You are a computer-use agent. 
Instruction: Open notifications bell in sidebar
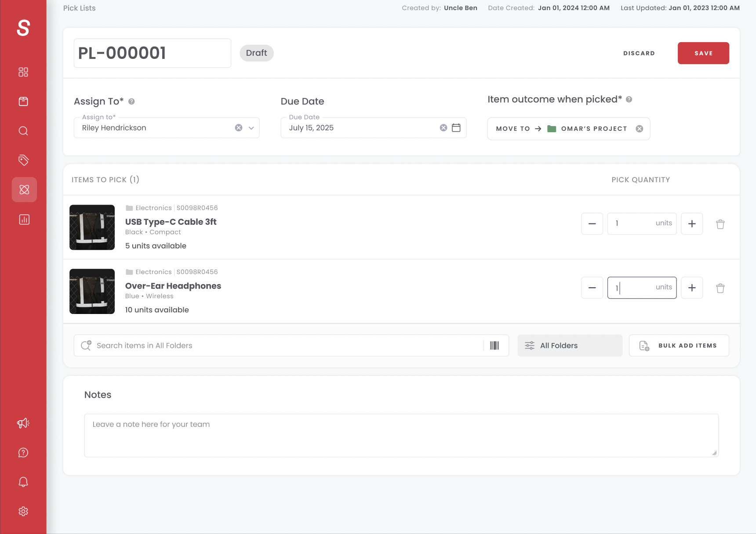click(x=23, y=482)
